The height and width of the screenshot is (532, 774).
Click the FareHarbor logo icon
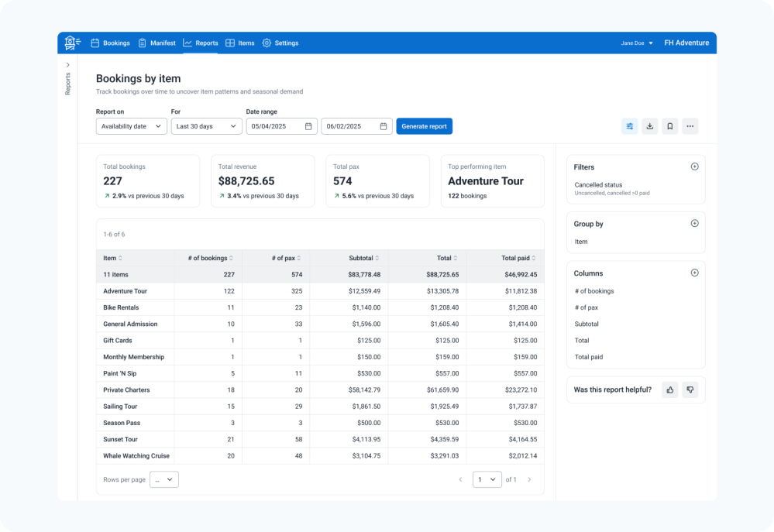72,43
